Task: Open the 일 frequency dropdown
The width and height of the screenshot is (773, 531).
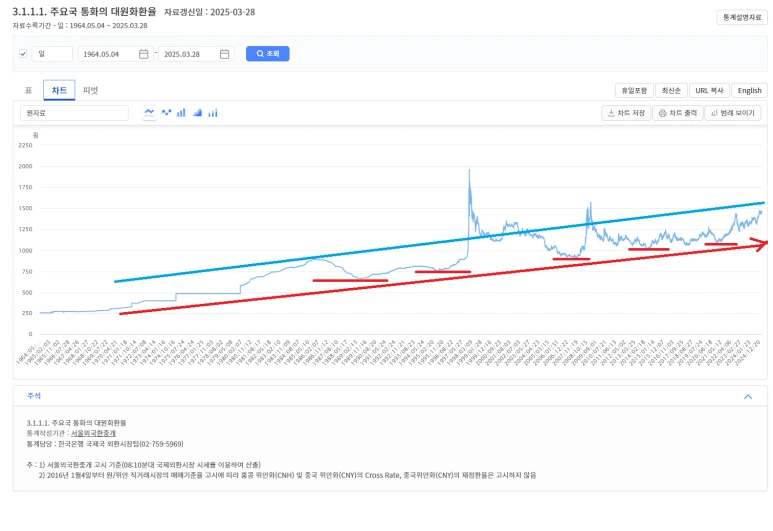Action: point(52,54)
